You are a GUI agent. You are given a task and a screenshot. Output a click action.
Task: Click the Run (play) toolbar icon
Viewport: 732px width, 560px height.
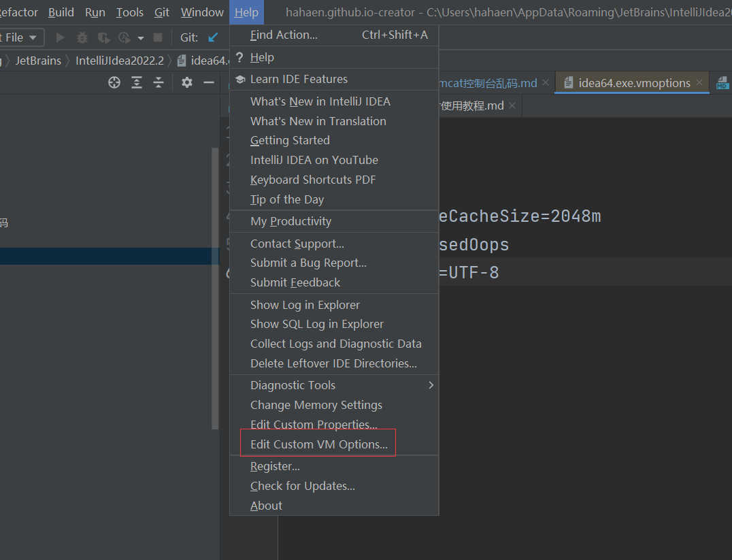point(61,37)
